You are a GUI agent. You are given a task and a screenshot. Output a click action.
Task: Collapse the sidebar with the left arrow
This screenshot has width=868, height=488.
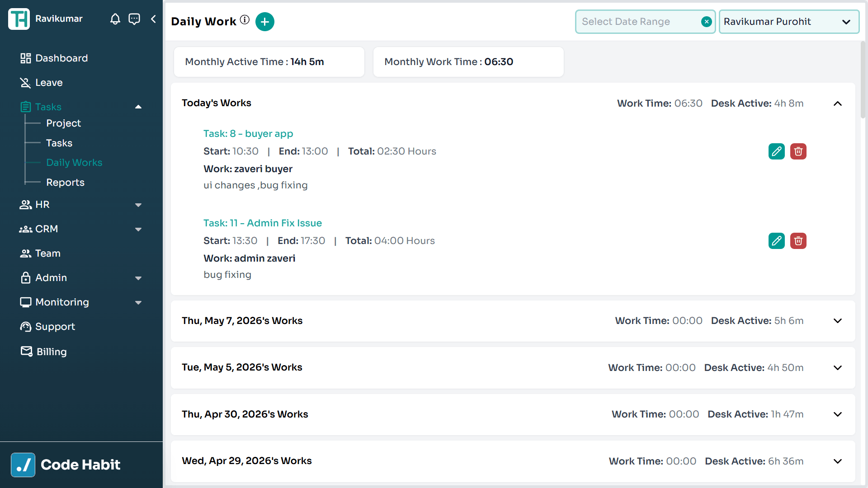[153, 19]
